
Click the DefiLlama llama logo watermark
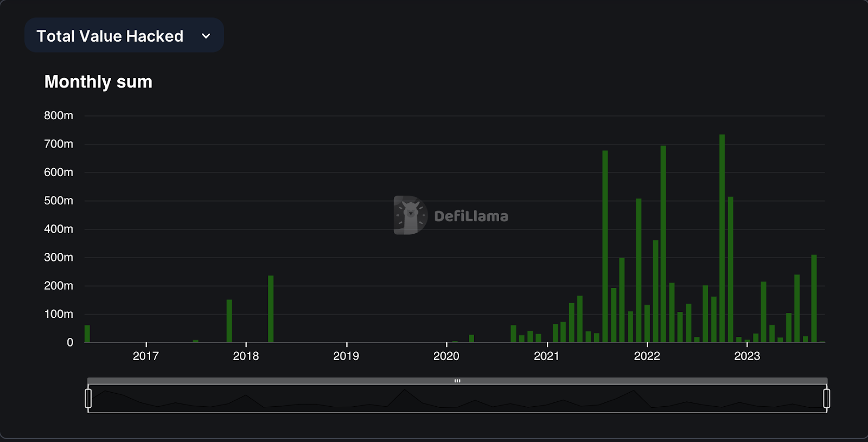click(x=410, y=215)
